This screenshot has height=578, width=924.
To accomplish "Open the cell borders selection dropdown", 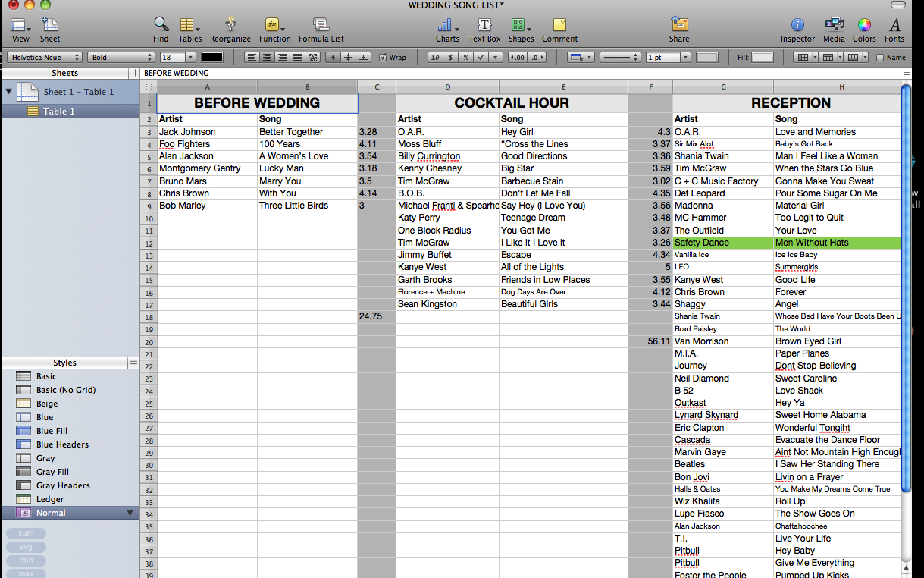I will pyautogui.click(x=581, y=58).
